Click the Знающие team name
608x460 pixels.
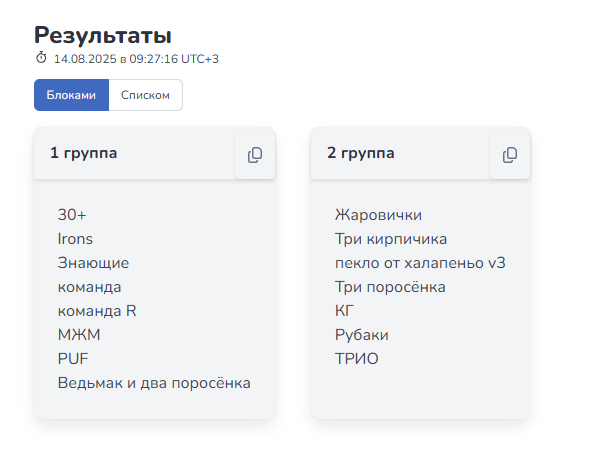pos(93,263)
